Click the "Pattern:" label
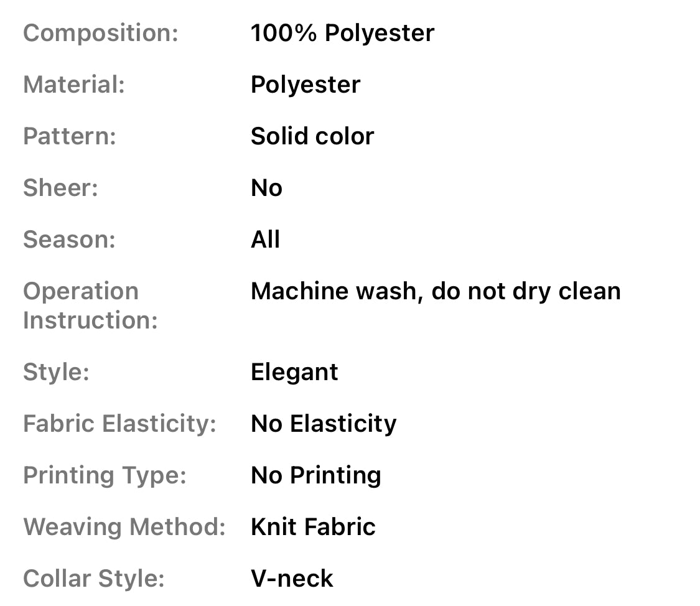The image size is (700, 606). click(x=69, y=136)
